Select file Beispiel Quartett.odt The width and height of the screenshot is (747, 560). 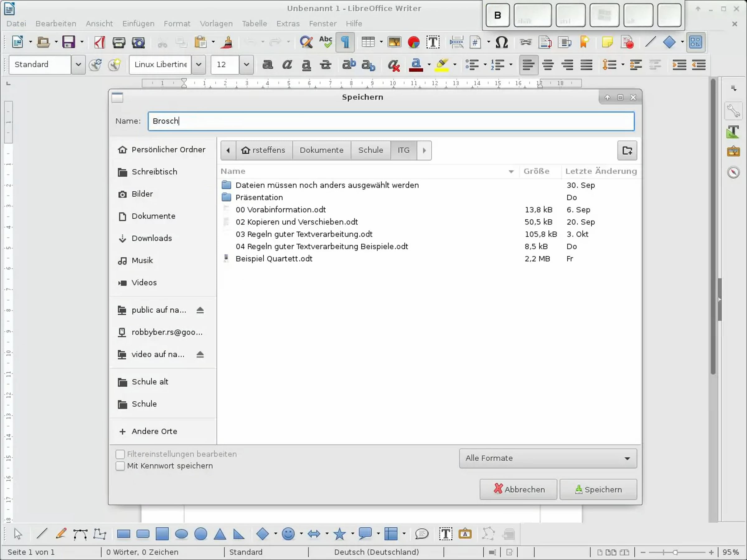click(x=274, y=259)
